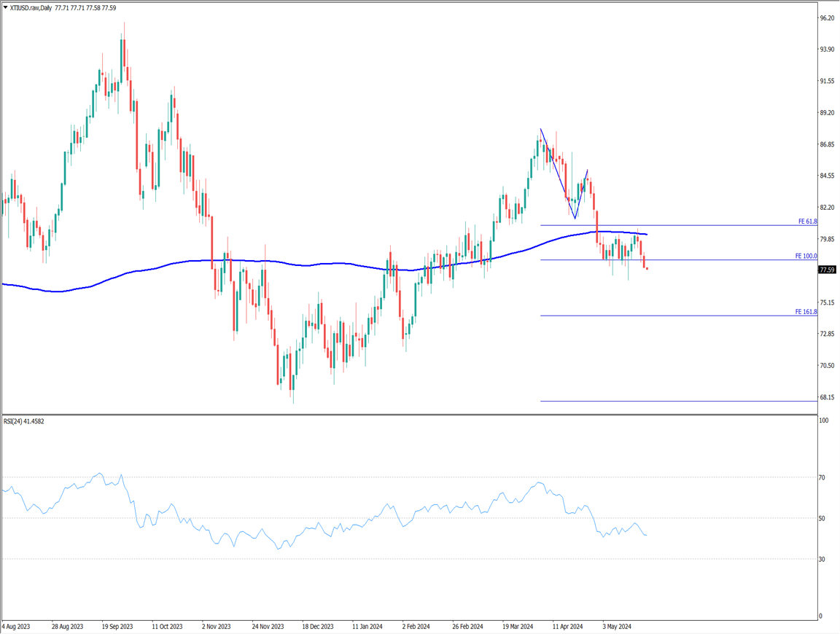Click the 68.15 value on price axis
840x634 pixels.
coord(827,397)
